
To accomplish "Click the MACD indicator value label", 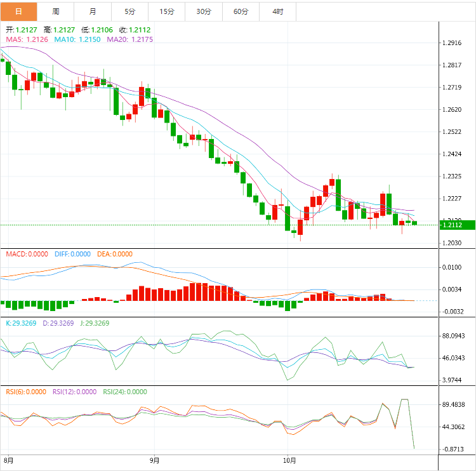I will click(x=27, y=254).
